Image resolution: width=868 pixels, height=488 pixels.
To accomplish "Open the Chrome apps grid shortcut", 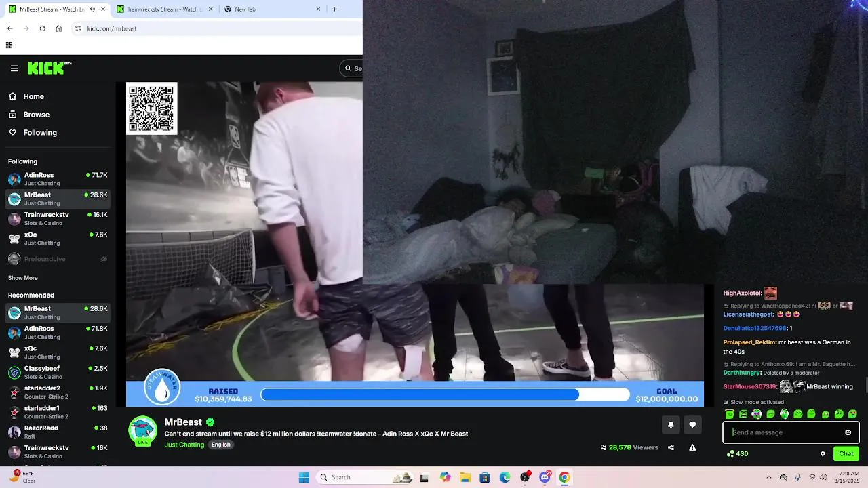I will (x=9, y=45).
